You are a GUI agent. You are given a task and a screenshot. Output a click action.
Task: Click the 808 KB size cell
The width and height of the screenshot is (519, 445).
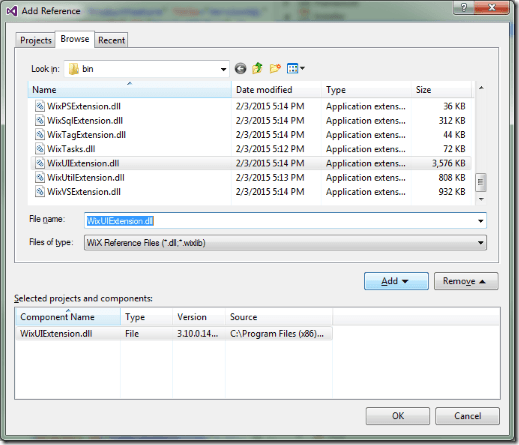(452, 177)
